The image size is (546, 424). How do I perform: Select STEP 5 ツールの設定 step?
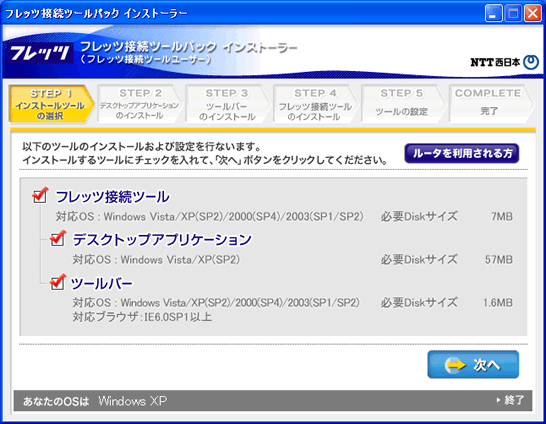[403, 104]
